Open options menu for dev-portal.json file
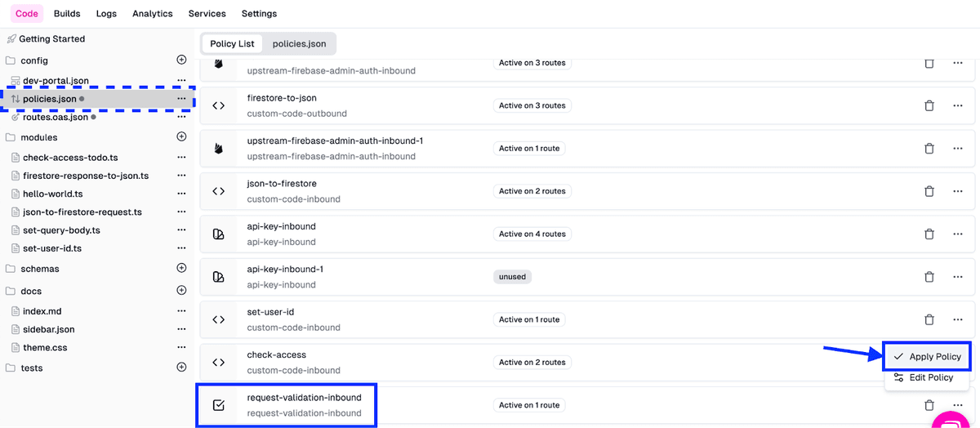The image size is (980, 428). point(181,81)
